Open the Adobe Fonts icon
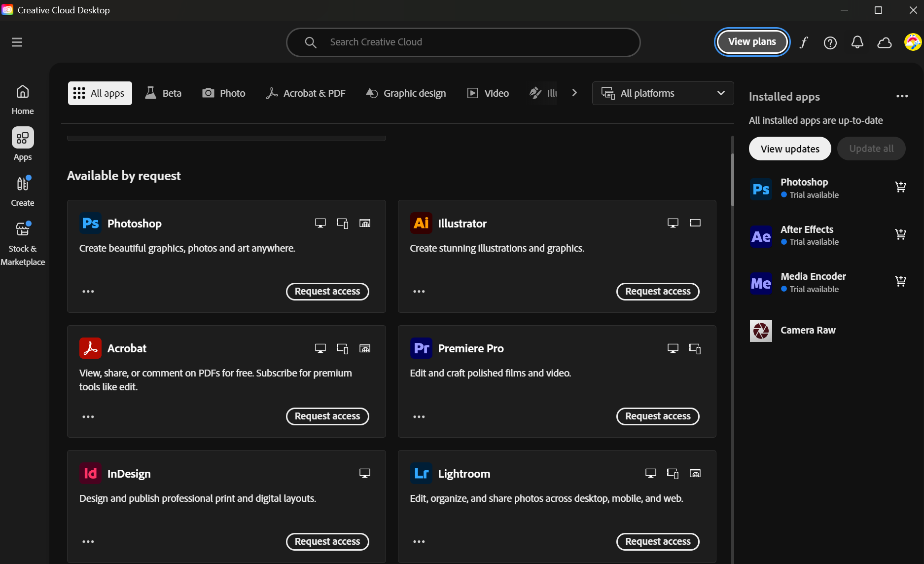924x564 pixels. coord(804,42)
